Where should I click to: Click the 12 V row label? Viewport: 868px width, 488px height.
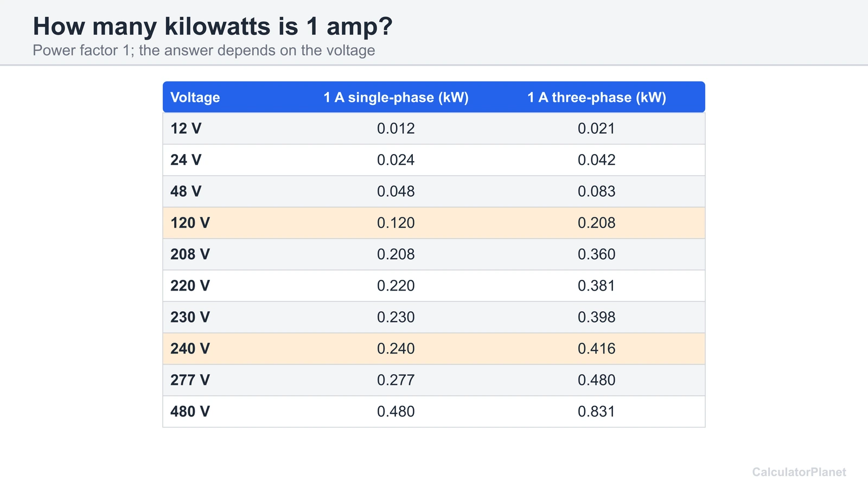coord(186,129)
